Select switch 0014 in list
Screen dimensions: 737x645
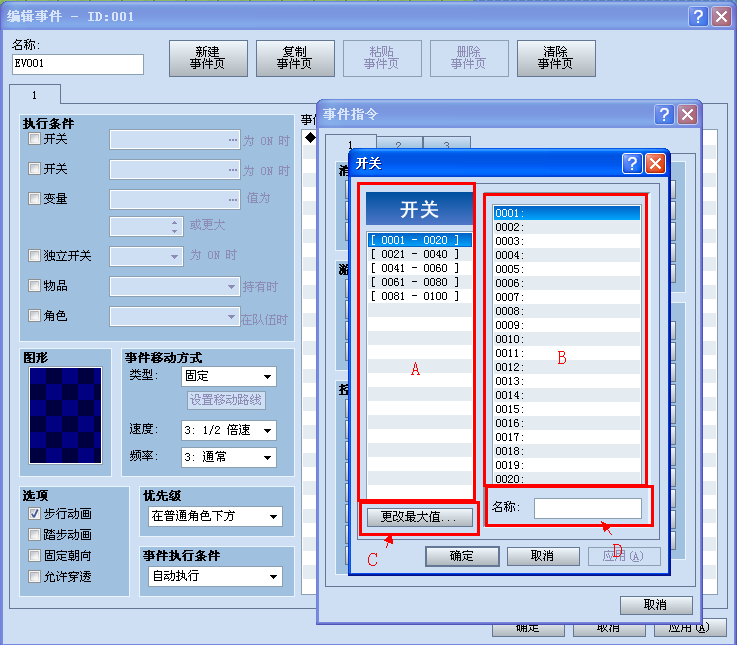(567, 395)
